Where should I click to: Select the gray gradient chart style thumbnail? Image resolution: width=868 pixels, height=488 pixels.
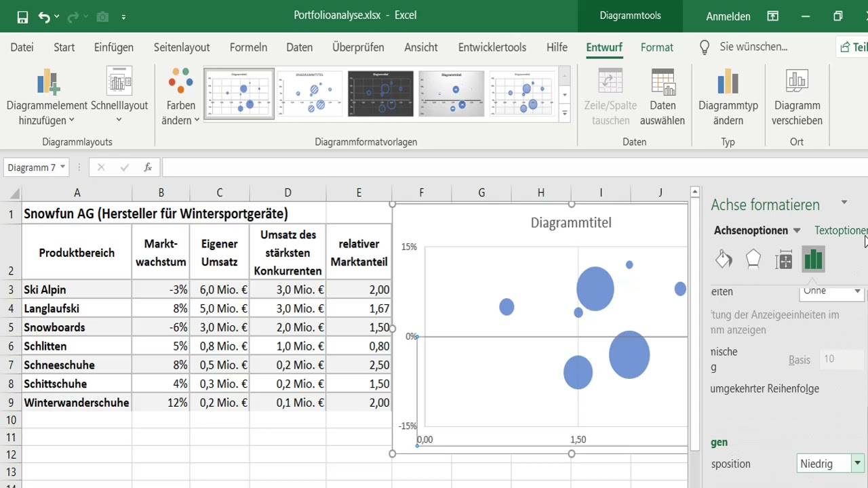(x=452, y=94)
